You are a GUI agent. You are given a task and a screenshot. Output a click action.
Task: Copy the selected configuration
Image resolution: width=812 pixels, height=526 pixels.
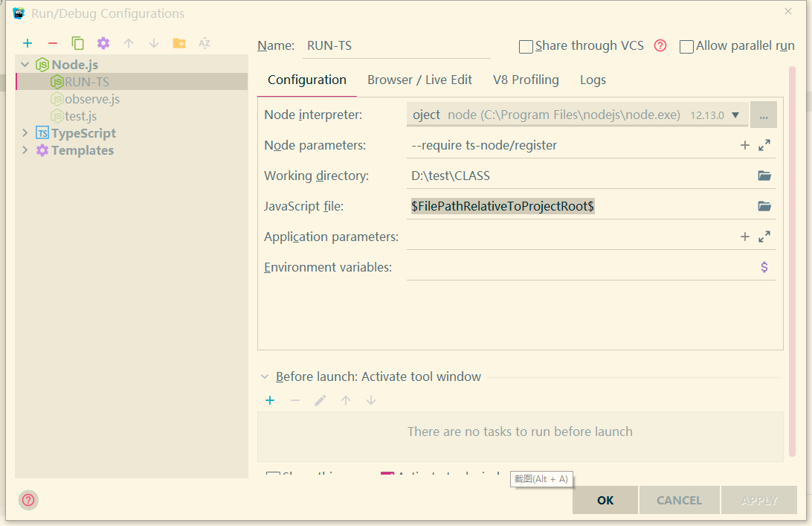tap(77, 43)
